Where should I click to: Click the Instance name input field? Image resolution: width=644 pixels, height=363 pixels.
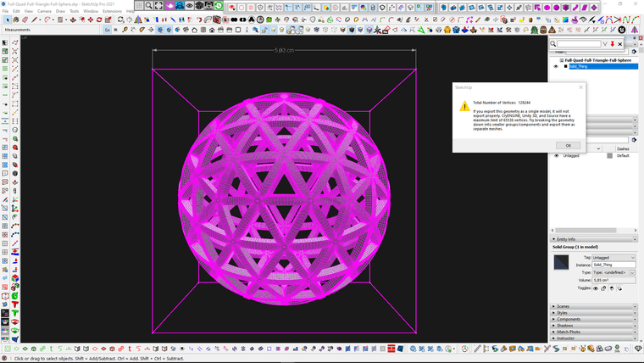614,265
